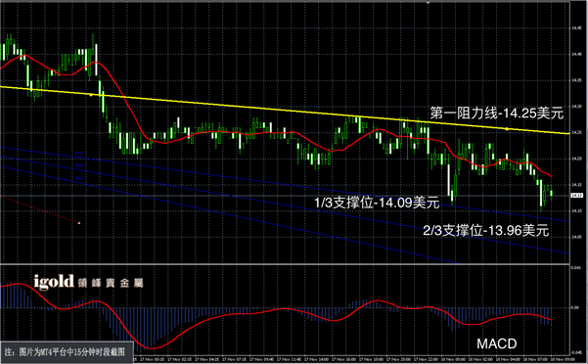This screenshot has height=364, width=588.
Task: Select the yellow trendline left anchor point
Action: [91, 95]
